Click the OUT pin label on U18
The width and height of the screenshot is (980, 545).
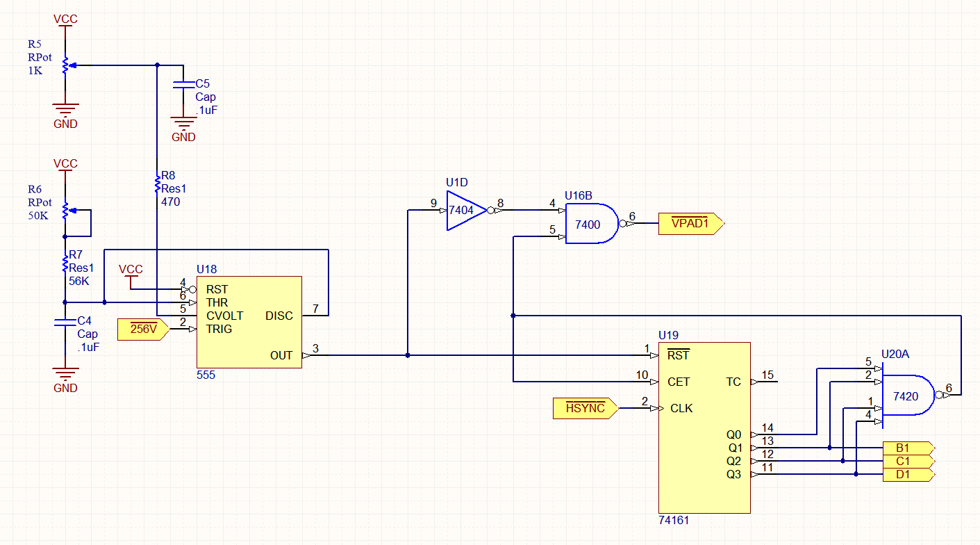coord(281,355)
